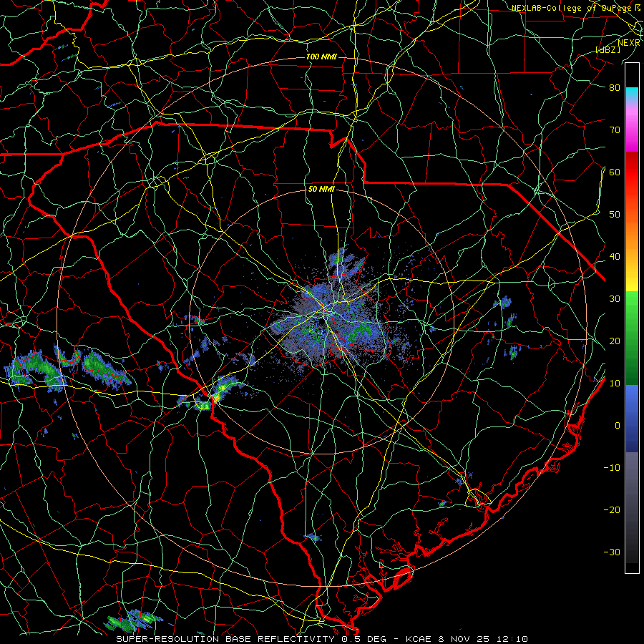The image size is (644, 644).
Task: Click the "70" value on the dBZ scale
Action: [x=615, y=130]
